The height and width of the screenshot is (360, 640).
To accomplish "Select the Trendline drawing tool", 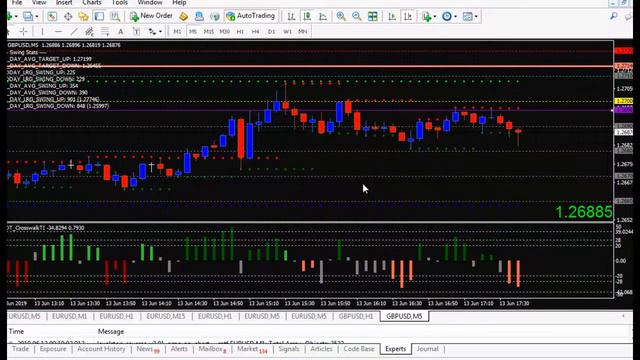I will click(74, 31).
